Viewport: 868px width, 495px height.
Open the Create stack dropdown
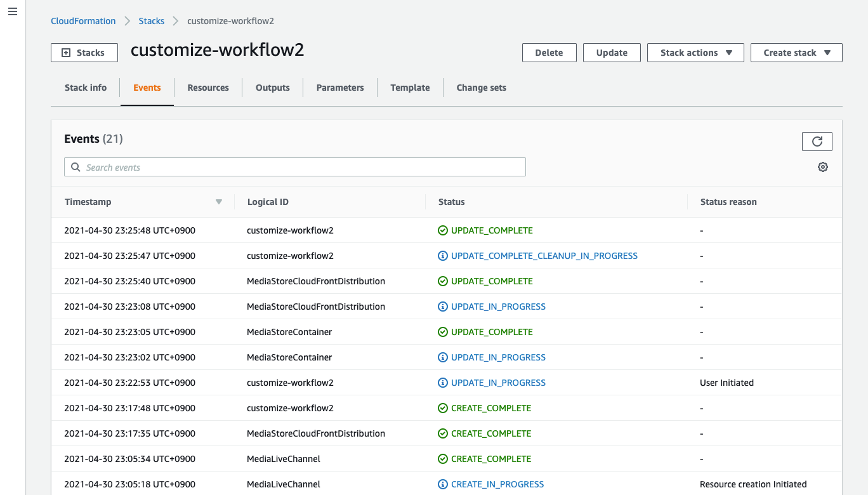pyautogui.click(x=796, y=53)
